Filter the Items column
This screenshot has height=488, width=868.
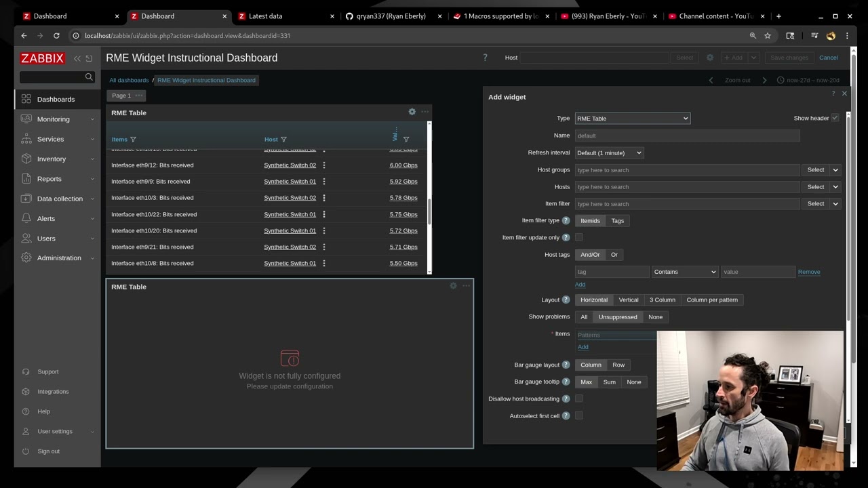133,140
